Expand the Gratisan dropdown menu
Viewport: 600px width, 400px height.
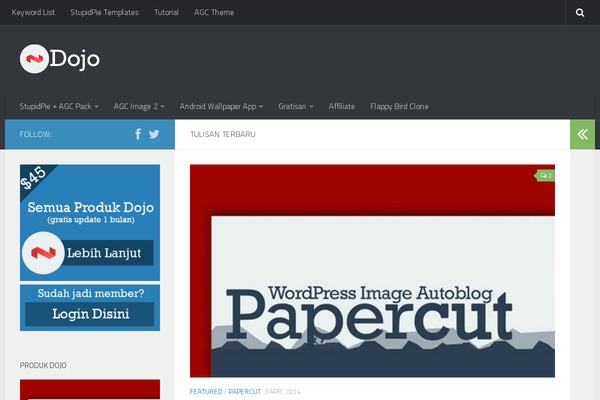pos(296,106)
